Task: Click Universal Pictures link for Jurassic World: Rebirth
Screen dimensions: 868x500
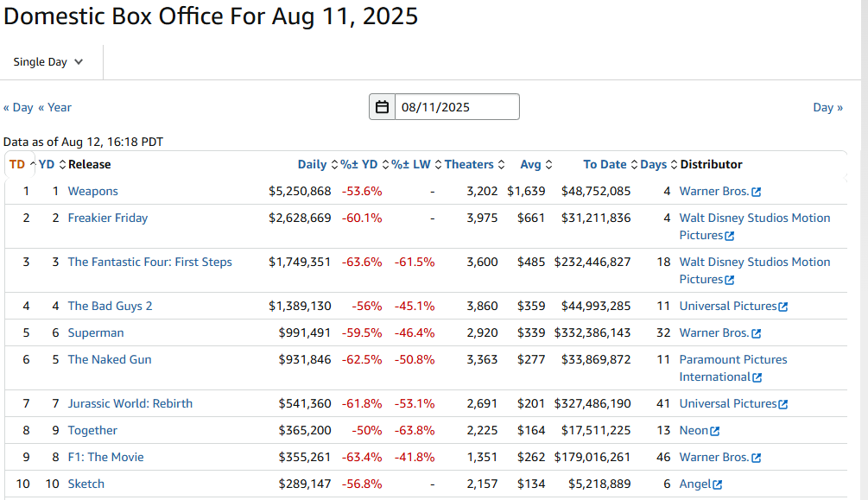Action: click(x=728, y=403)
